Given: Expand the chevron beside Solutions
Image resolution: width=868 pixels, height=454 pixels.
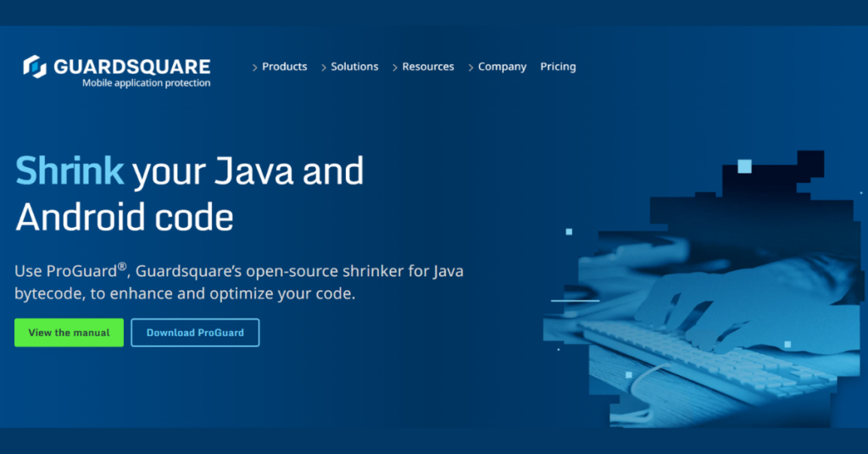Looking at the screenshot, I should (x=324, y=68).
